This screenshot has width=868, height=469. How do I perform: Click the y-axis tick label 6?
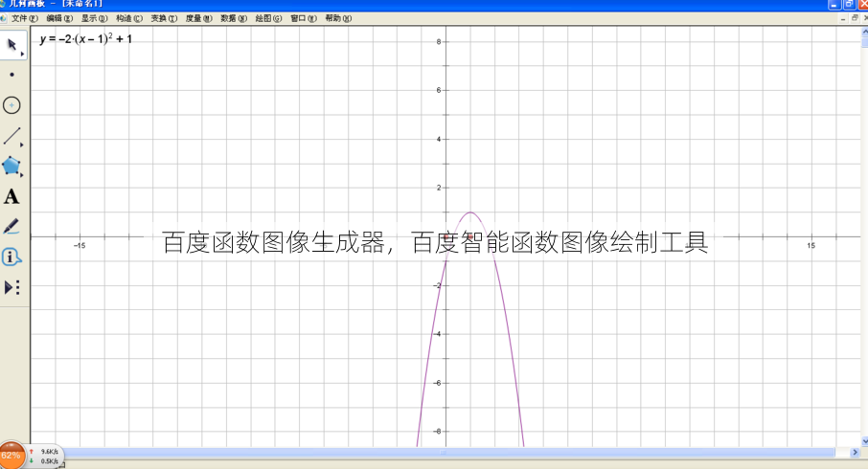click(x=439, y=90)
